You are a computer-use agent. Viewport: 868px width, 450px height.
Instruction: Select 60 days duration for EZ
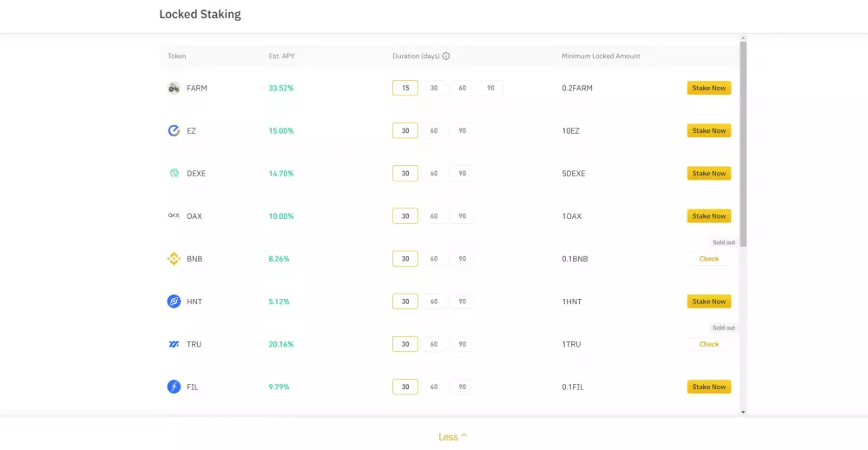pyautogui.click(x=434, y=131)
